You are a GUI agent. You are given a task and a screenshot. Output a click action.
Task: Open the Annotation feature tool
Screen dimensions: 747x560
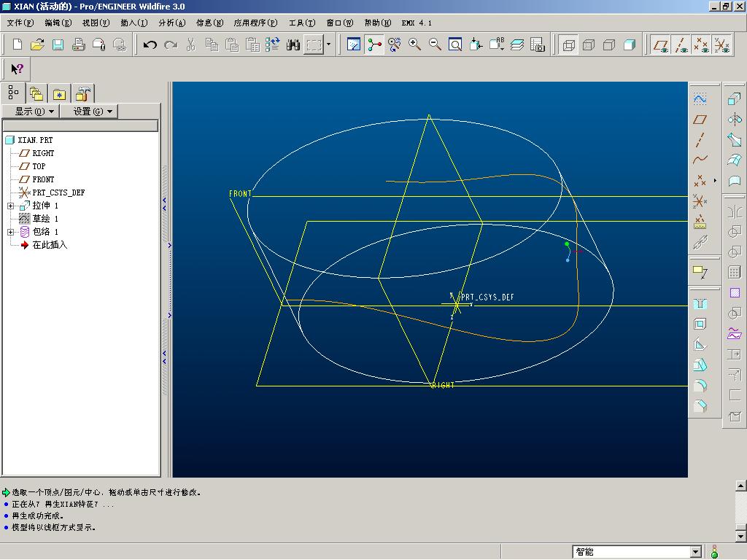click(x=700, y=272)
